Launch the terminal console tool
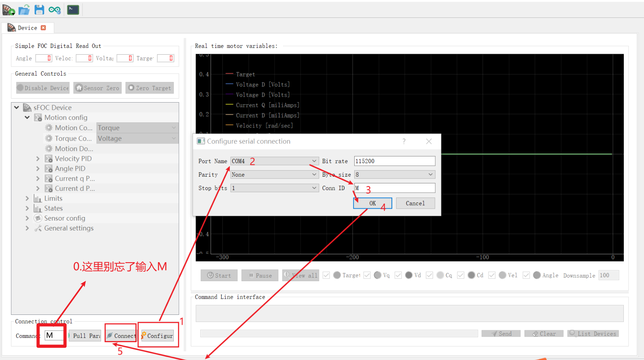644x360 pixels. 73,9
